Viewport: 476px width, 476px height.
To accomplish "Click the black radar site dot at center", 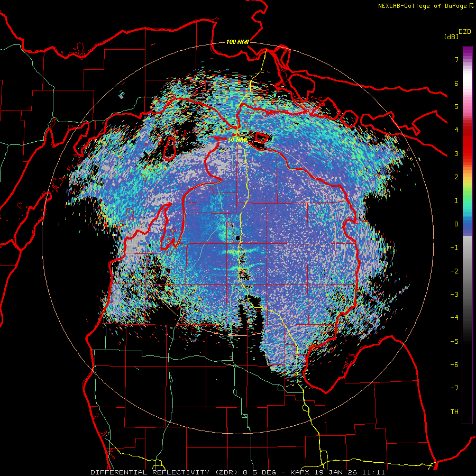I will point(237,237).
